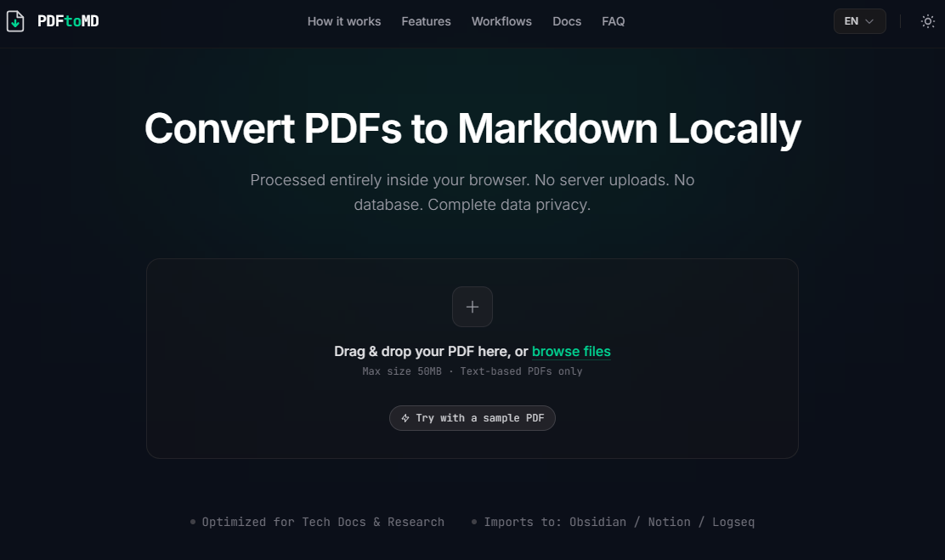Click the Convert PDFs to Markdown Locally heading
This screenshot has width=945, height=560.
tap(472, 128)
